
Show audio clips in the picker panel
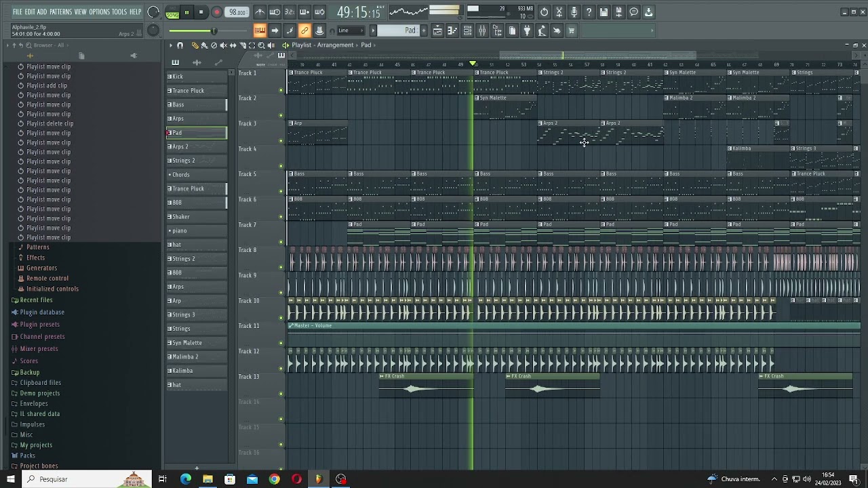tap(197, 62)
